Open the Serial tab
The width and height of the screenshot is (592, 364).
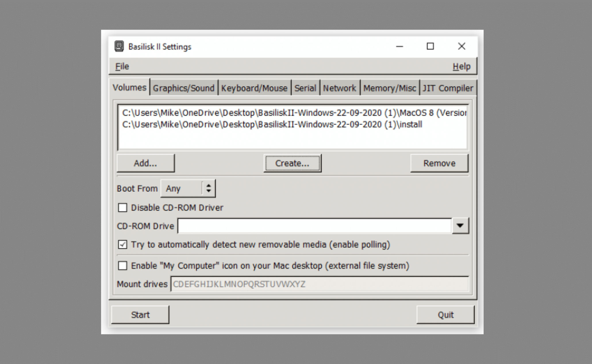click(305, 88)
